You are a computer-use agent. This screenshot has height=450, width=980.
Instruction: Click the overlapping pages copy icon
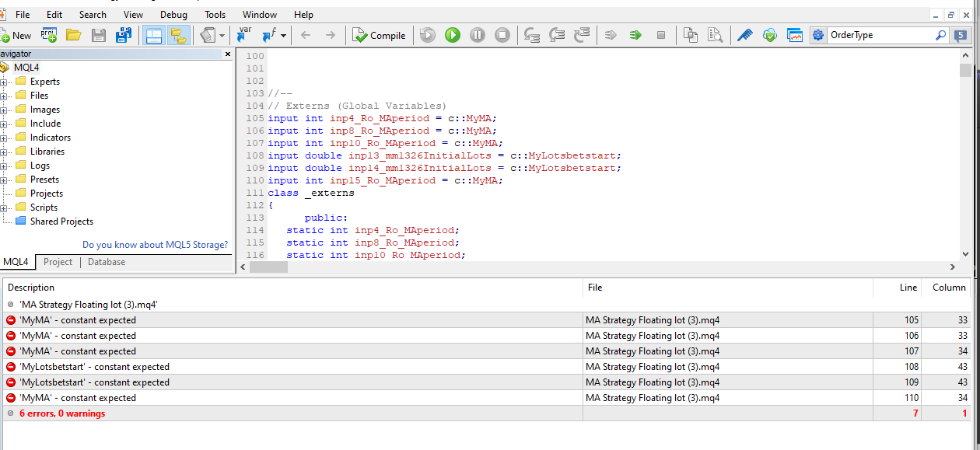click(x=691, y=35)
